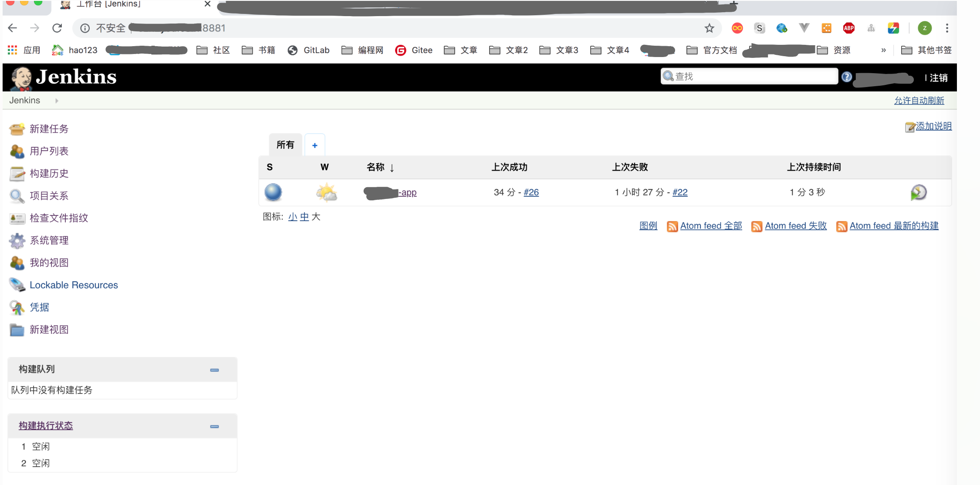Click the Lockable Resources icon
This screenshot has height=485, width=980.
(17, 285)
